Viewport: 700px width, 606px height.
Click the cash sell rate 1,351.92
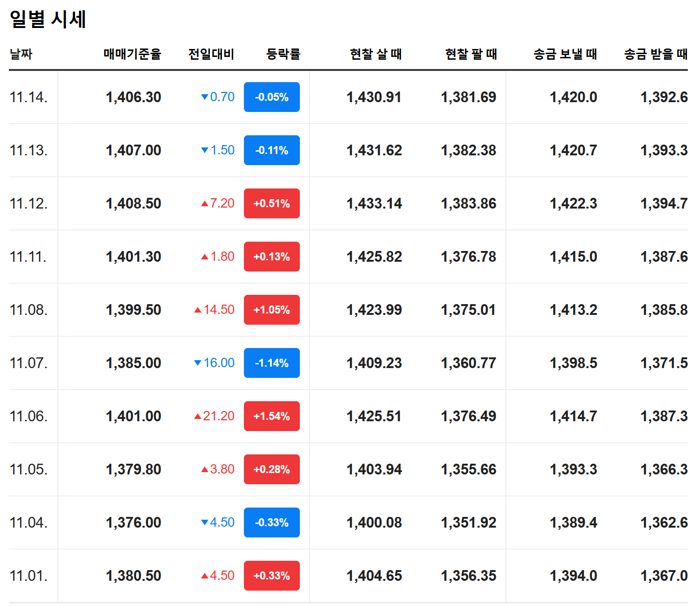coord(469,522)
